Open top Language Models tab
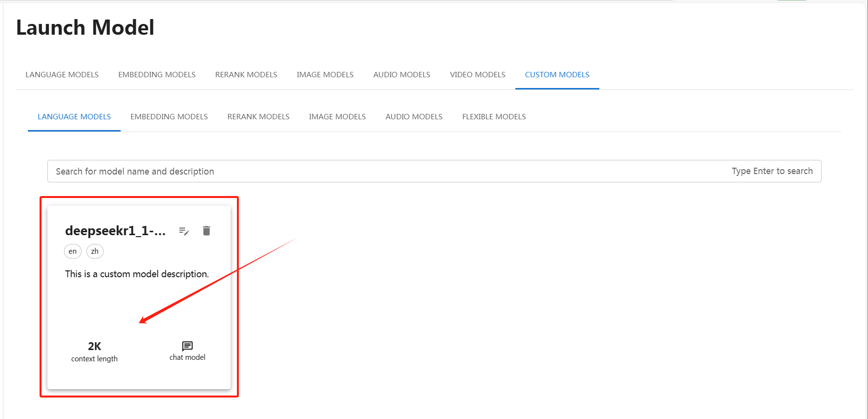 coord(62,75)
